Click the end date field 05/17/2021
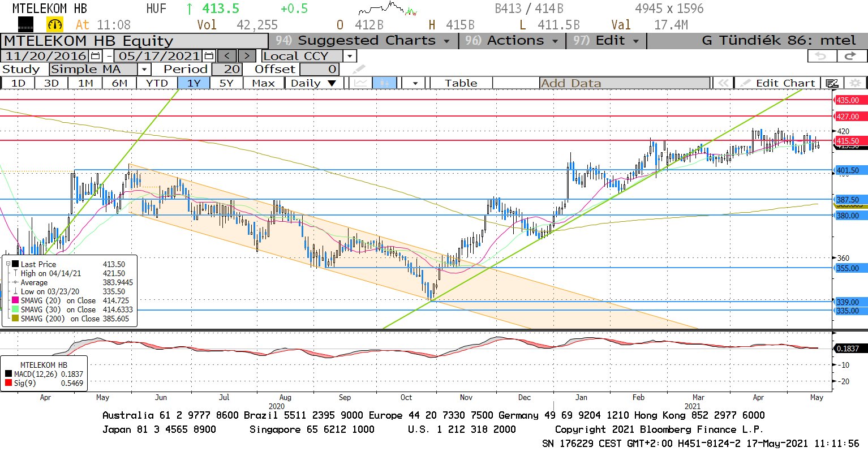Image resolution: width=868 pixels, height=460 pixels. [159, 56]
